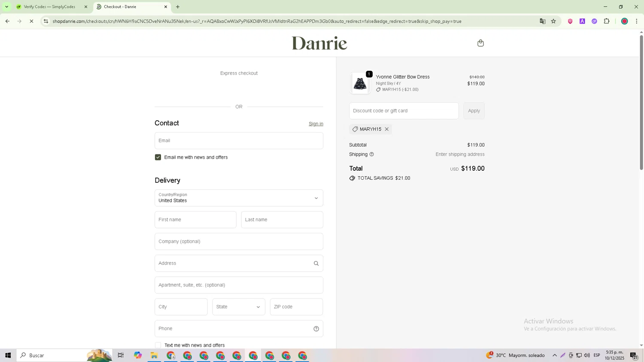
Task: Switch to the Verify Codes — SimplyCodes tab
Action: point(49,7)
